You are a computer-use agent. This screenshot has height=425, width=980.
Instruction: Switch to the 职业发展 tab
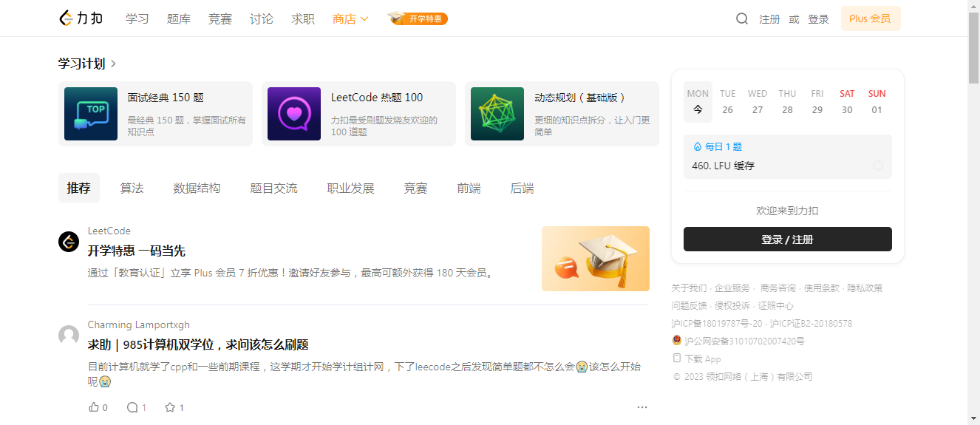coord(351,188)
